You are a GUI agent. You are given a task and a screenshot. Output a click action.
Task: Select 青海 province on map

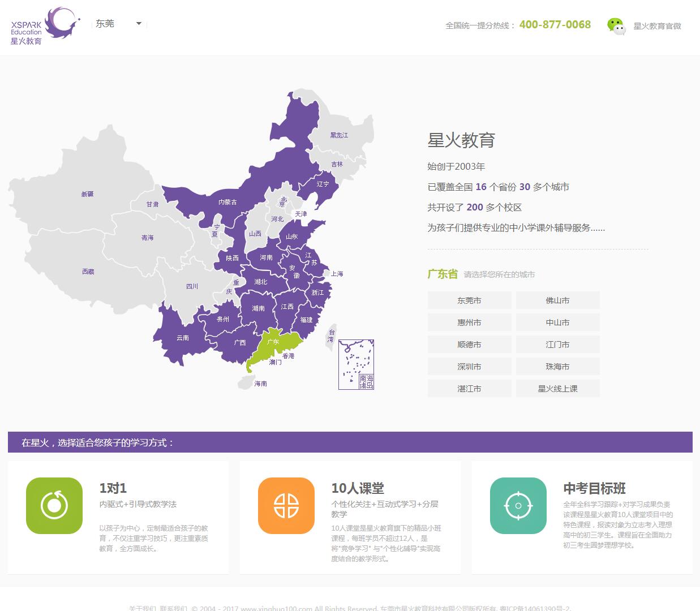click(147, 238)
